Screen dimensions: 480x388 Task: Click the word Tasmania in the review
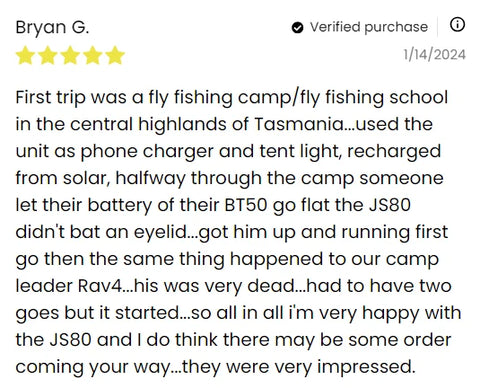click(x=299, y=124)
